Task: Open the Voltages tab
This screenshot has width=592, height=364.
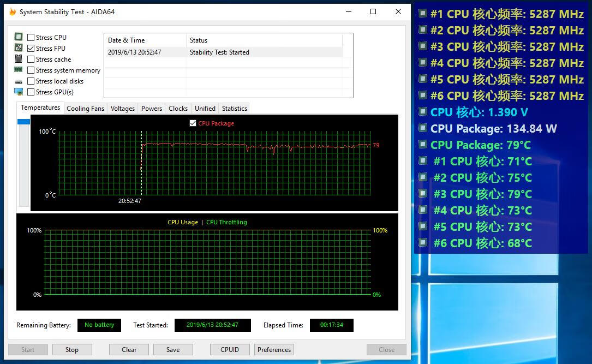Action: coord(123,109)
